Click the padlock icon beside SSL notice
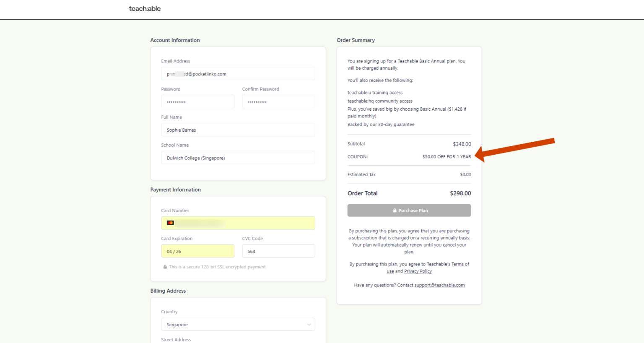Viewport: 644px width, 343px height. pos(165,267)
